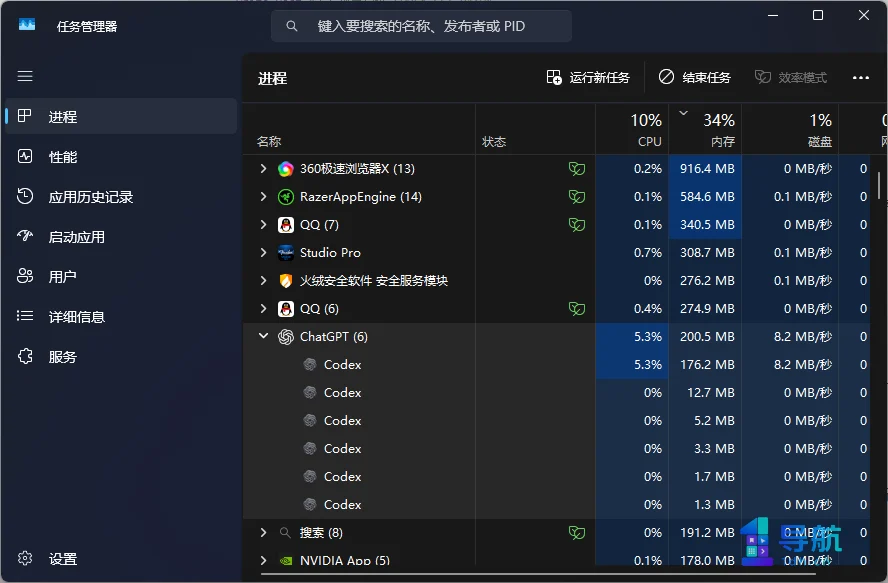The height and width of the screenshot is (583, 888).
Task: Expand the Studio Pro process group
Action: click(263, 252)
